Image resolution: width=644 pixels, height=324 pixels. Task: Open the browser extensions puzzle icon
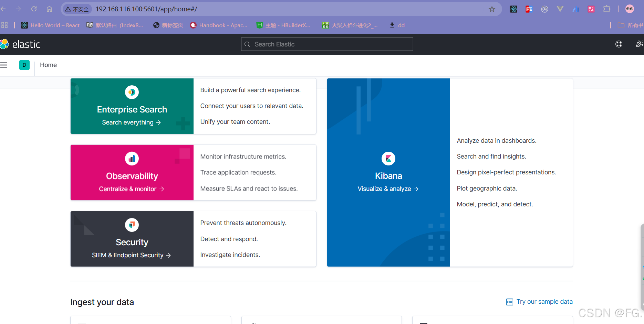click(606, 9)
